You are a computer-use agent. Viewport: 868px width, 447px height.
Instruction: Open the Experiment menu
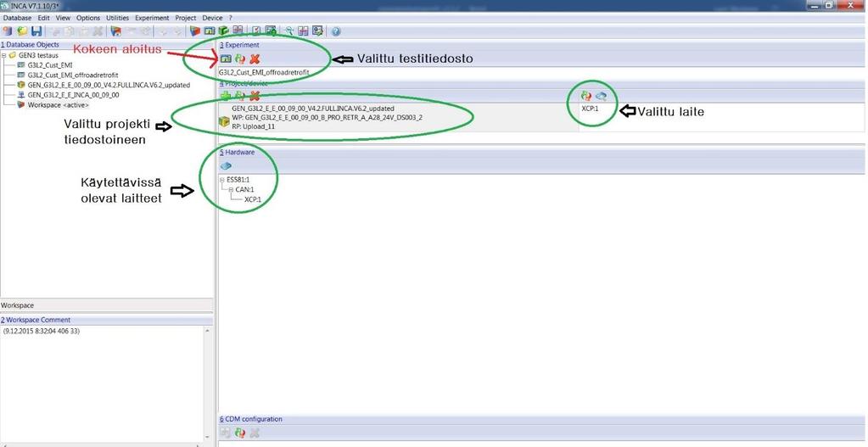[152, 18]
